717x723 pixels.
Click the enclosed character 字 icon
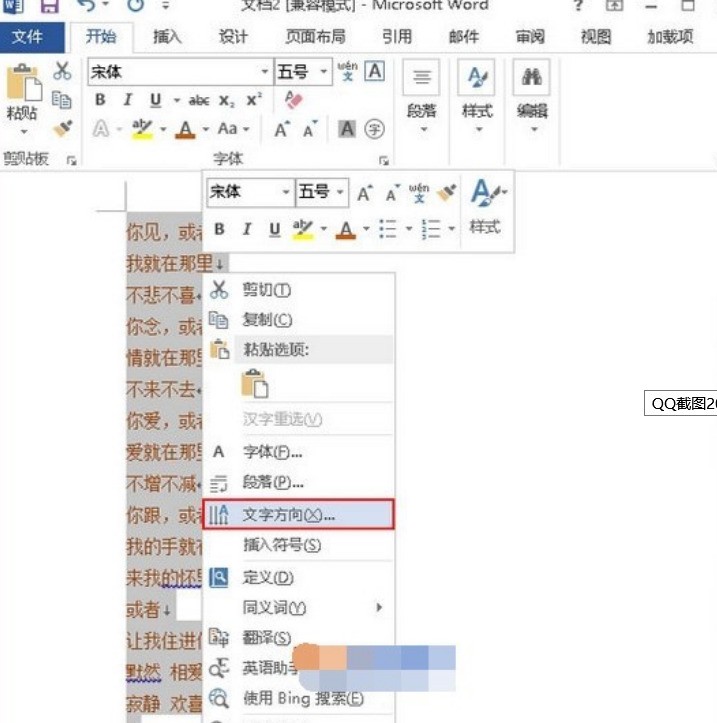[x=374, y=129]
